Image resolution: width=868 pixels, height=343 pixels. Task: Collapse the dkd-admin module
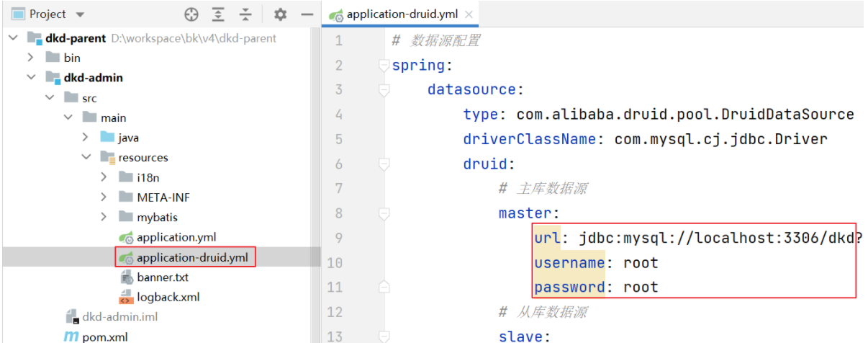tap(31, 78)
